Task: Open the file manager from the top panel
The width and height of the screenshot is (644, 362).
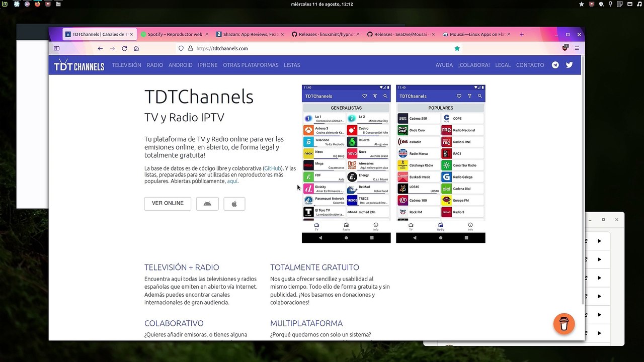Action: pos(59,4)
